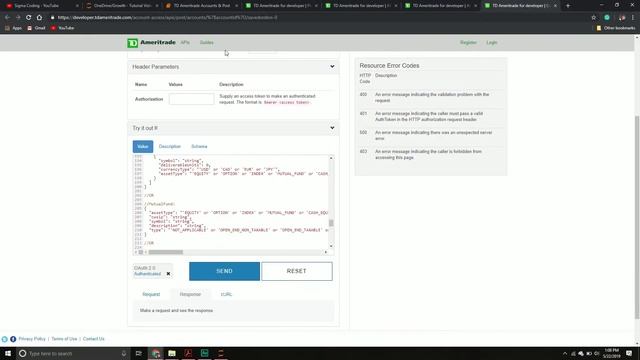This screenshot has width=640, height=360.
Task: Click the green extension icon in toolbar
Action: coord(607,18)
